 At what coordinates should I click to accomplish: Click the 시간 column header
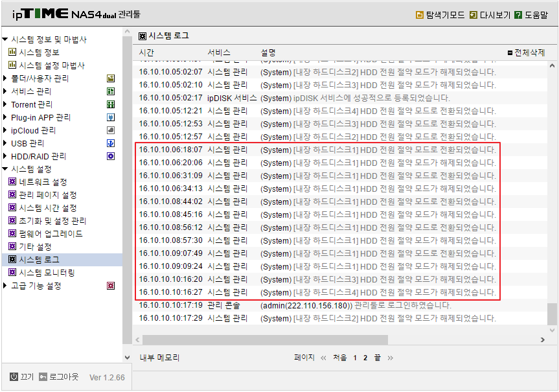(x=146, y=52)
